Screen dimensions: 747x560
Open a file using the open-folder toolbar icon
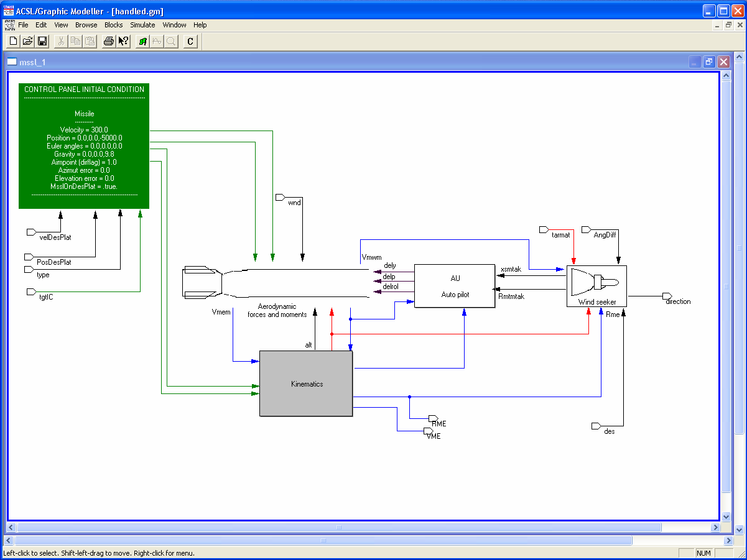[x=27, y=41]
